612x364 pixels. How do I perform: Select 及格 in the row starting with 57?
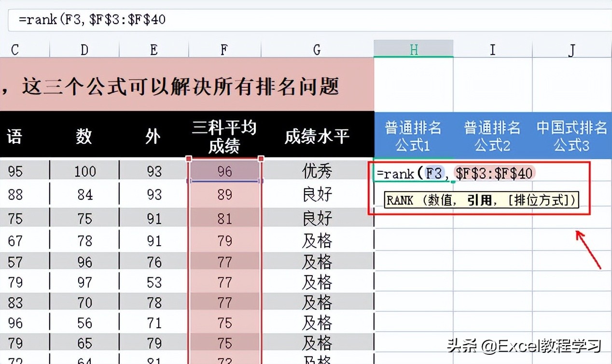coord(317,261)
